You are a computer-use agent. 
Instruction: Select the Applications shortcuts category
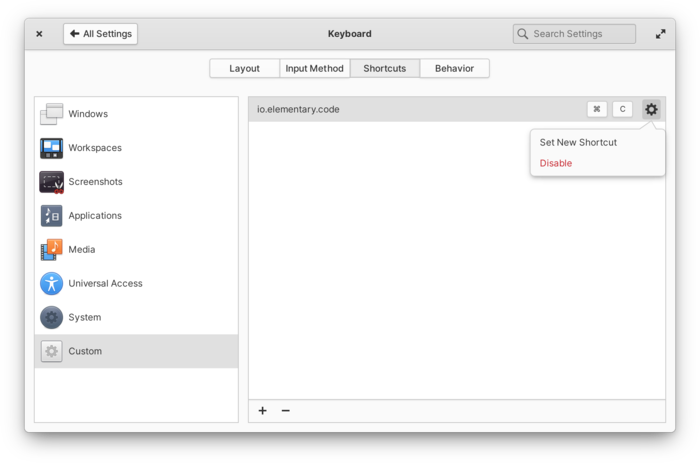pyautogui.click(x=136, y=216)
